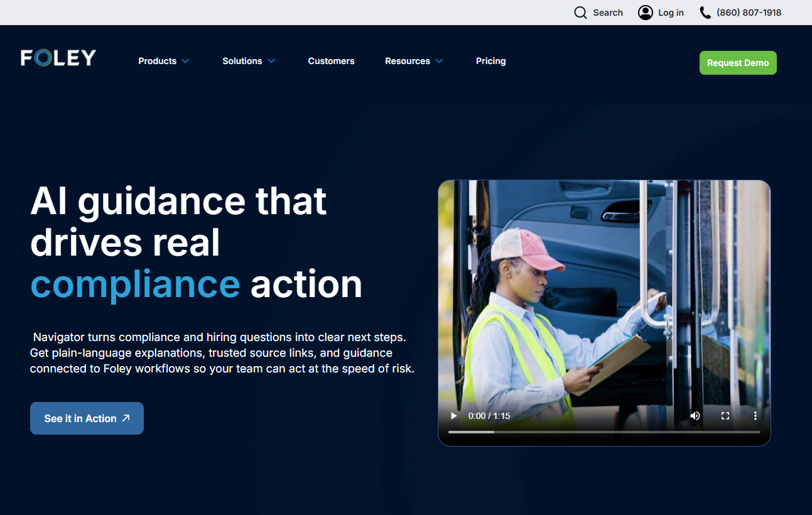Open the video more options menu

pos(755,416)
